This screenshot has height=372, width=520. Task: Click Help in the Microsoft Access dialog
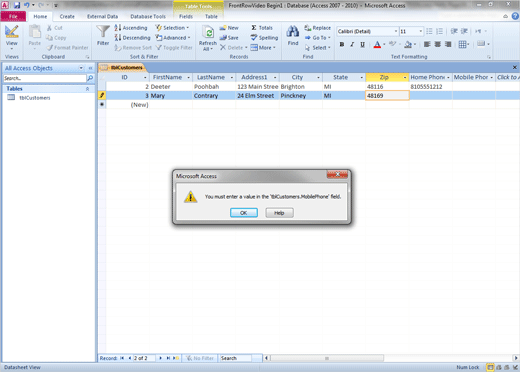pyautogui.click(x=279, y=213)
